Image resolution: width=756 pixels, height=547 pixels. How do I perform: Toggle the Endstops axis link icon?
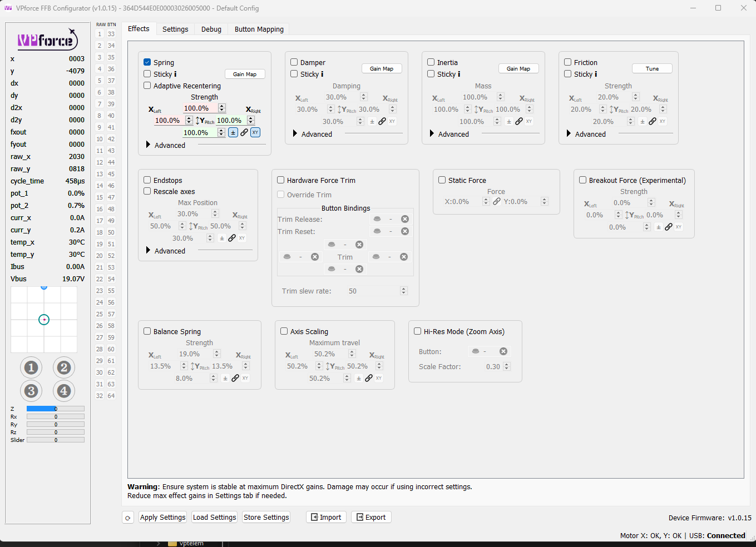click(x=232, y=238)
